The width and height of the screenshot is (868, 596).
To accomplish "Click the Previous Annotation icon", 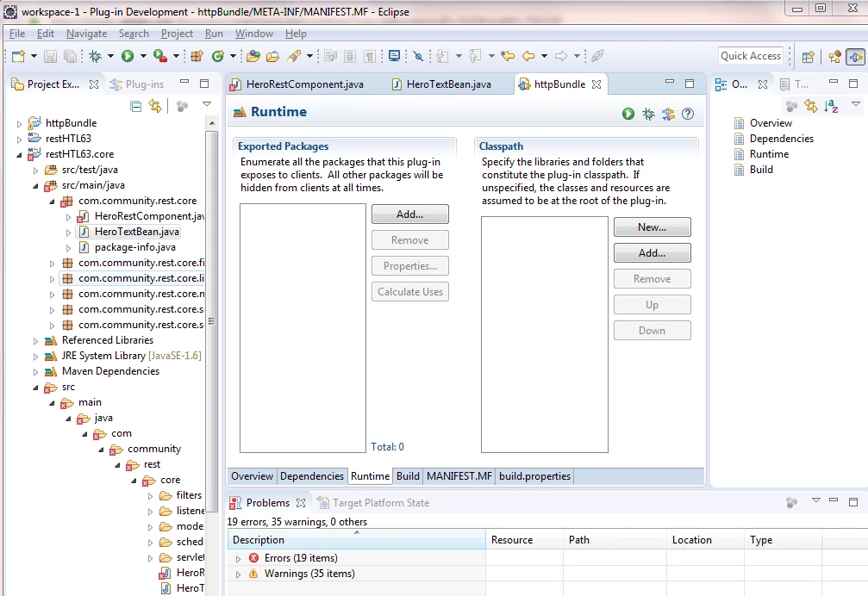I will tap(474, 56).
